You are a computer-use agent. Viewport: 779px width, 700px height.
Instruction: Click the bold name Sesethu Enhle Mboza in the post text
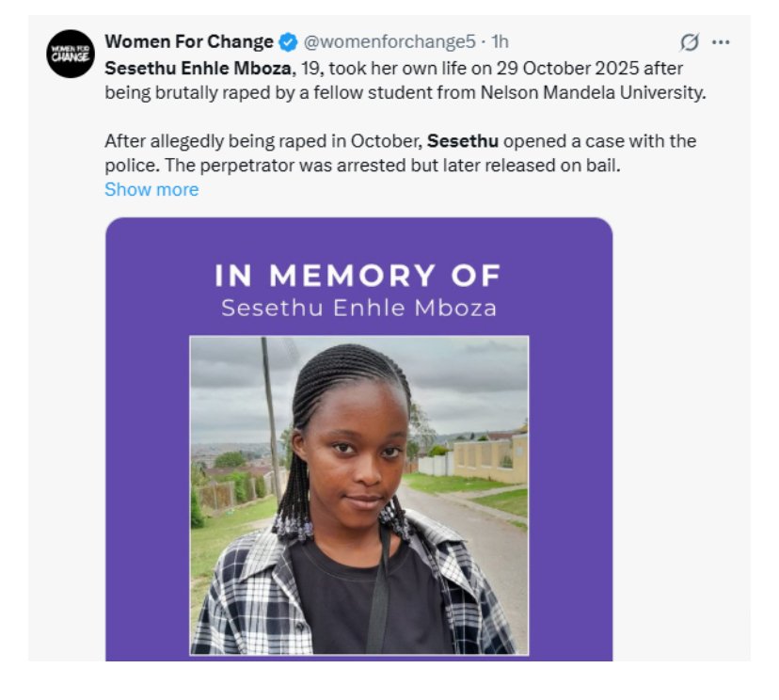199,68
